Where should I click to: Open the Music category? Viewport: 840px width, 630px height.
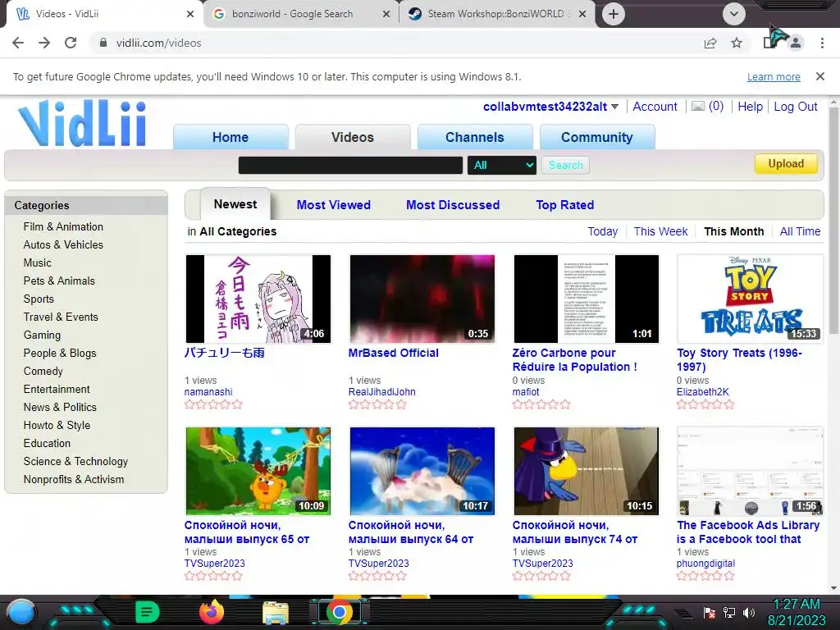38,263
